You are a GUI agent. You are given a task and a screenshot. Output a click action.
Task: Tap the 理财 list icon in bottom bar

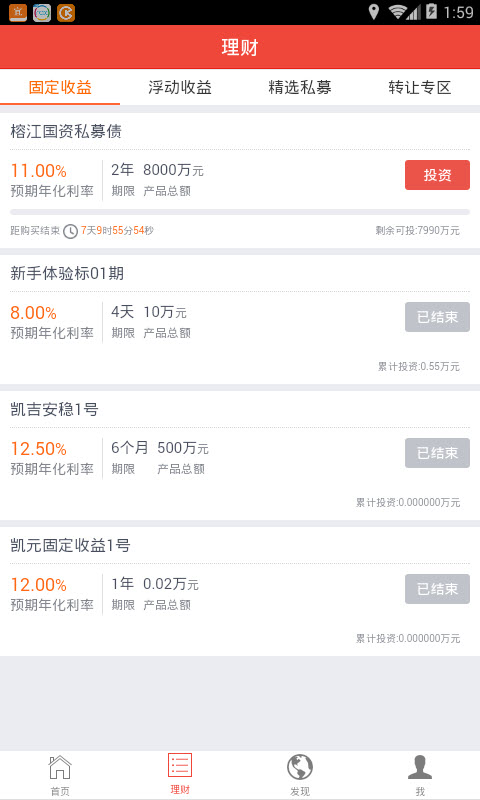[180, 766]
